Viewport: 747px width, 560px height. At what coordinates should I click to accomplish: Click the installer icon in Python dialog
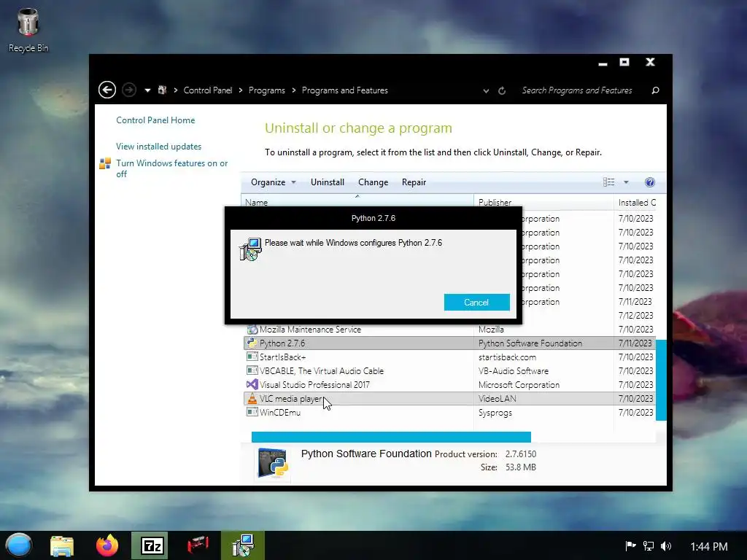251,249
